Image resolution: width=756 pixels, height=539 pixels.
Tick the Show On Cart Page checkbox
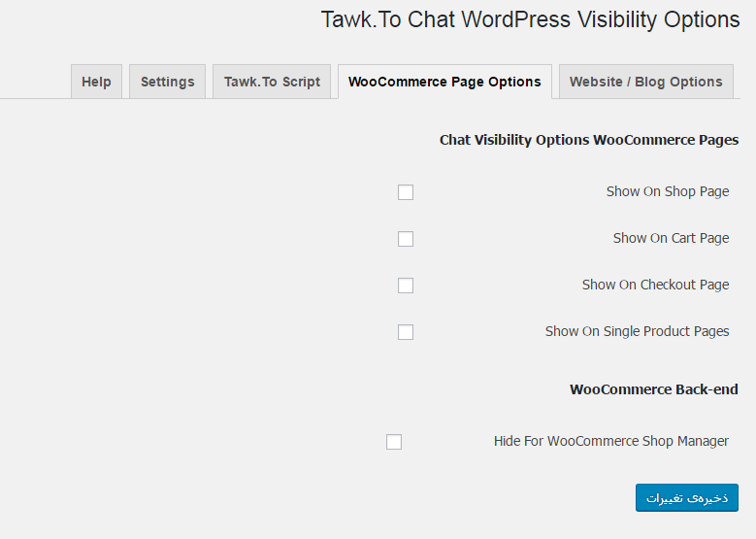(x=406, y=239)
